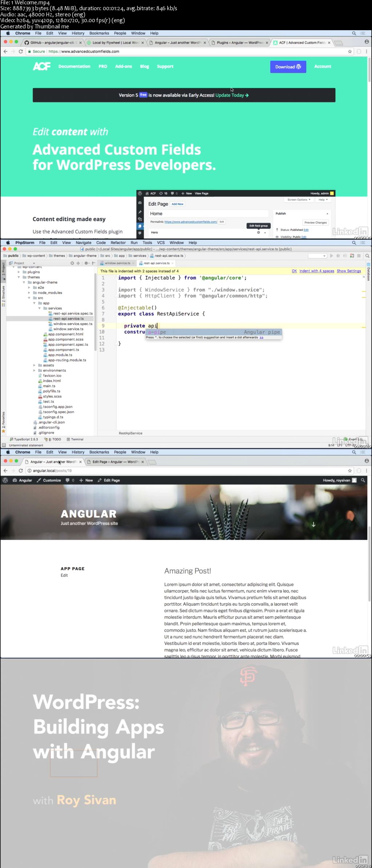Screen dimensions: 372x868
Task: Open the PhpStorm VCS menu
Action: click(161, 243)
